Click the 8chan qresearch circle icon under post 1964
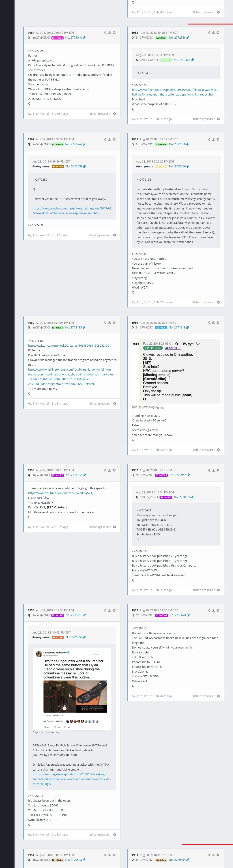 click(x=115, y=114)
